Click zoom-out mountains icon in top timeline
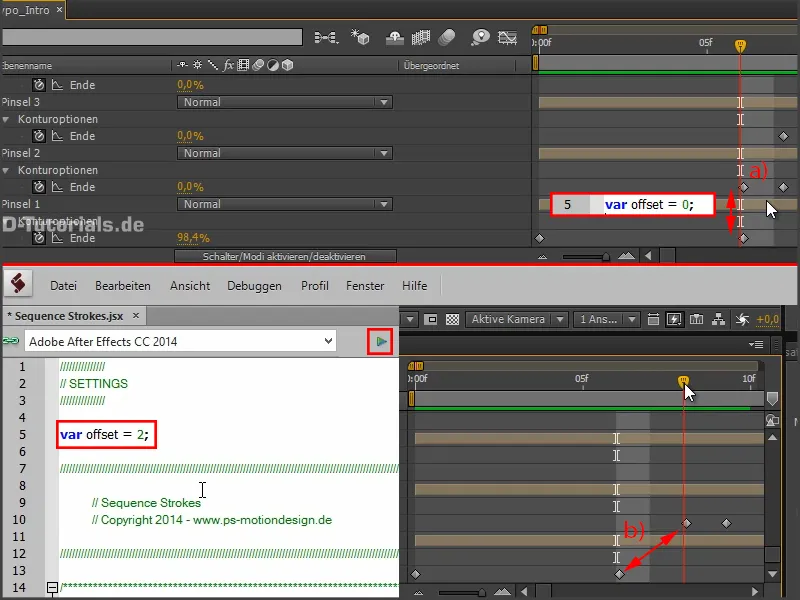This screenshot has height=600, width=800. pos(542,257)
